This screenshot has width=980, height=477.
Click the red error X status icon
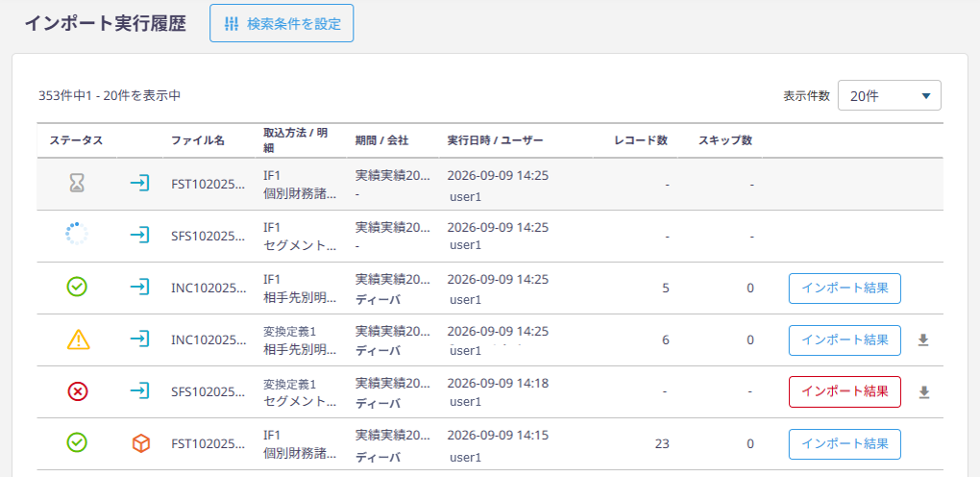(78, 391)
